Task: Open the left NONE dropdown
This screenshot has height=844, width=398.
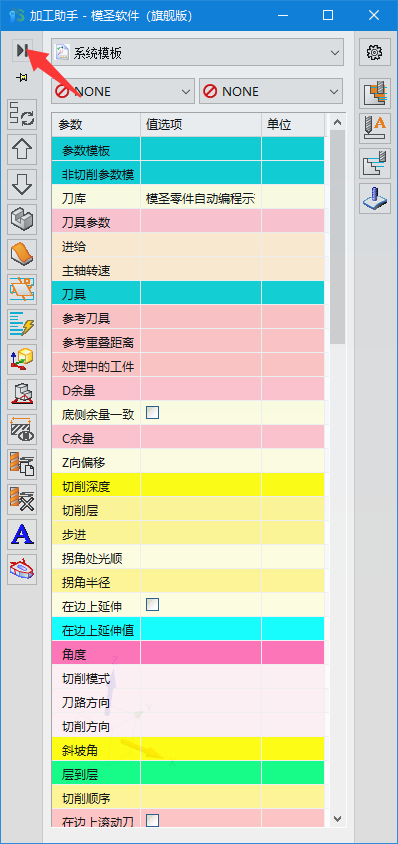Action: [123, 91]
